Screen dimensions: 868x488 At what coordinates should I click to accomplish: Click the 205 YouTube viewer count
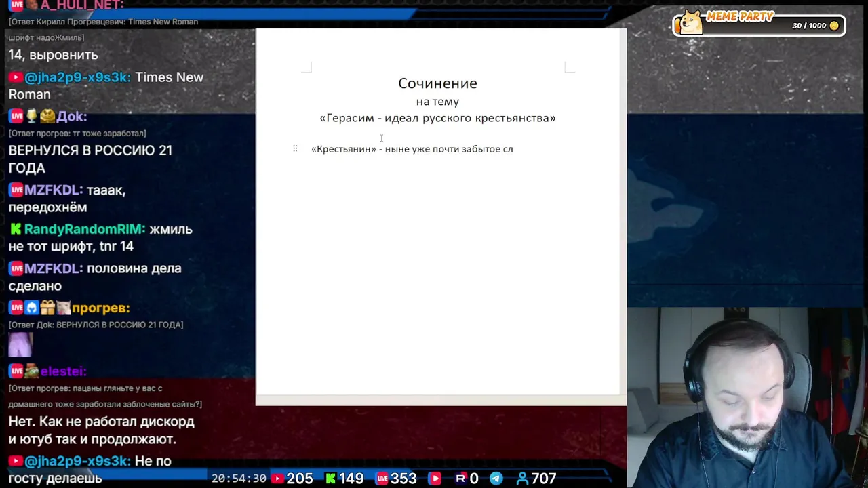coord(299,479)
